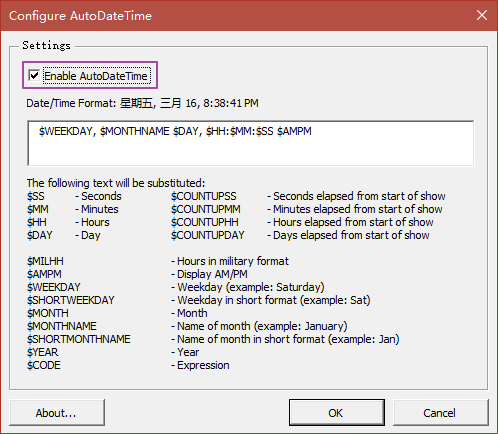Screen dimensions: 498x434
Task: Click the $SHORTWEEKDAY token text
Action: [x=71, y=300]
